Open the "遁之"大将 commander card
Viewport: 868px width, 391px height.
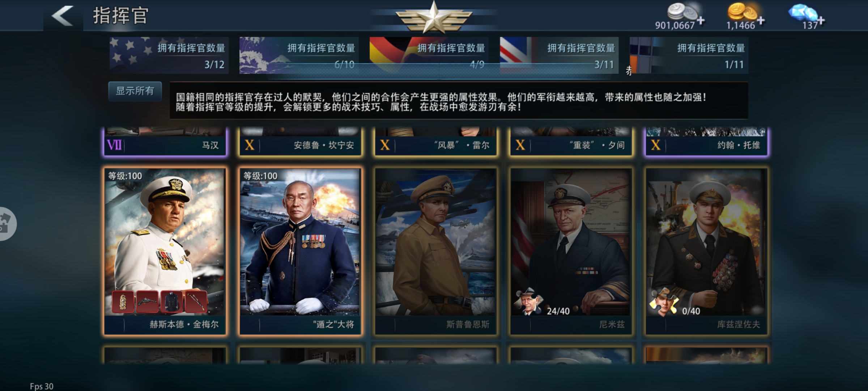coord(300,251)
